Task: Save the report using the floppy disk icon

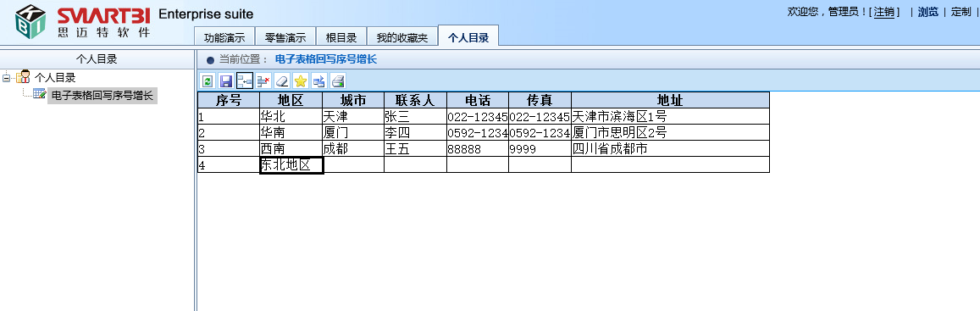Action: [225, 81]
